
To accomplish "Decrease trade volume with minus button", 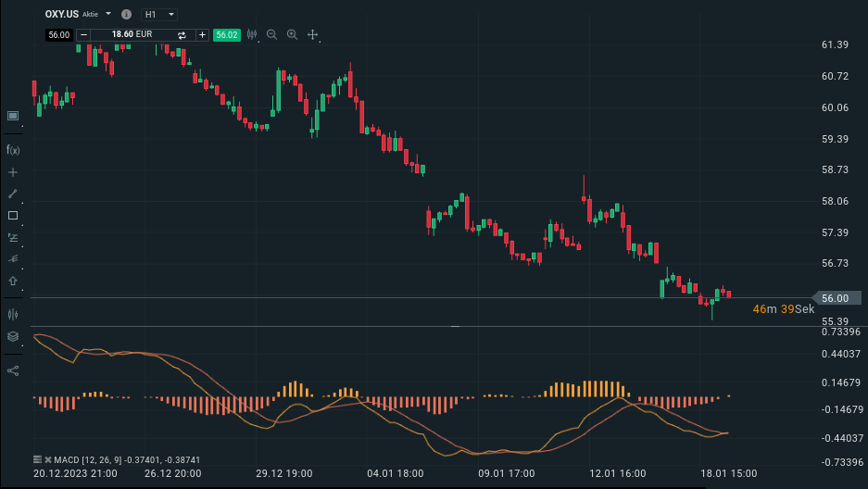I will coord(83,35).
